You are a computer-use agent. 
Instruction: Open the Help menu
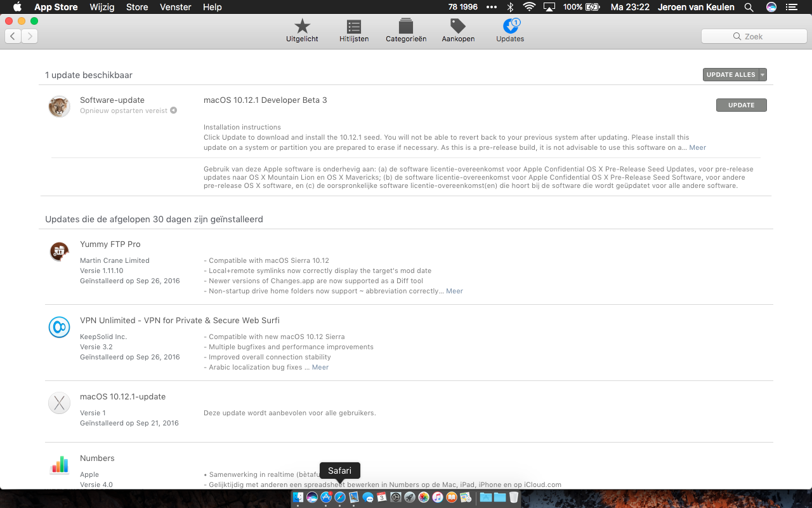tap(213, 7)
